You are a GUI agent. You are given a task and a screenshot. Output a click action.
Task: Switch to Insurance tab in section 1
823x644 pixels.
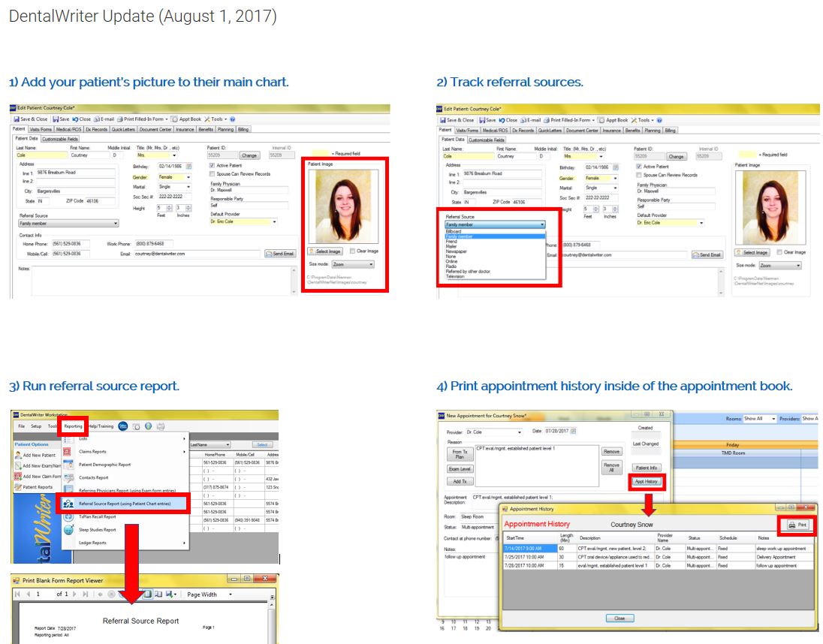(x=185, y=129)
